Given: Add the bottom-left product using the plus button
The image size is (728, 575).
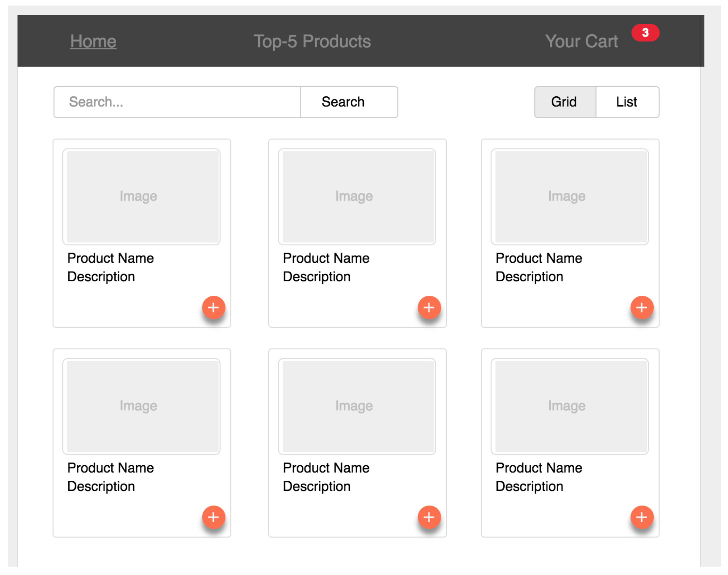Looking at the screenshot, I should pyautogui.click(x=213, y=517).
